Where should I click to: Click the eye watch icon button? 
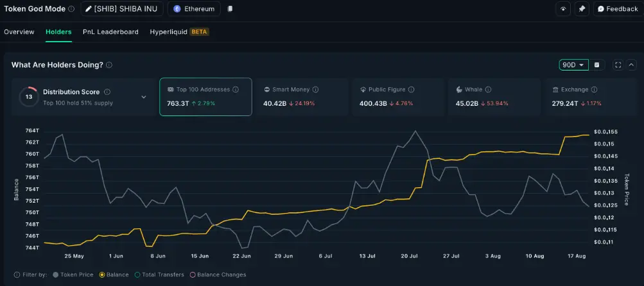(563, 8)
